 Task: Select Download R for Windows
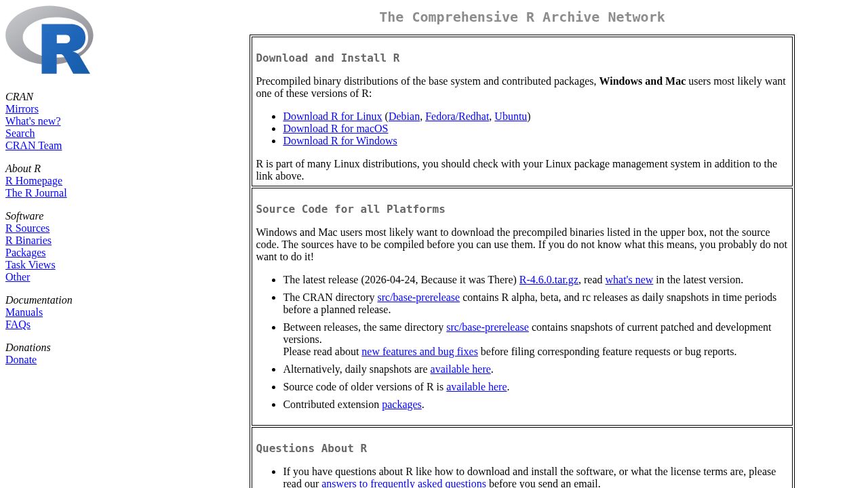[340, 141]
